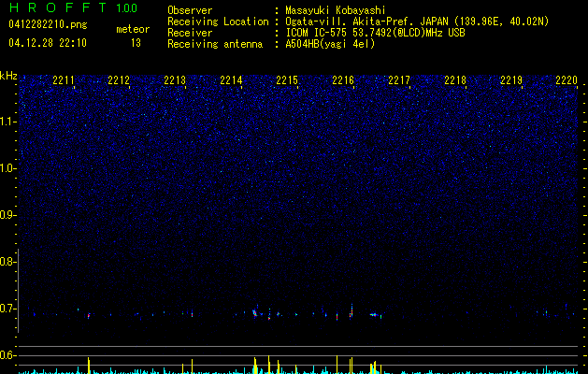Click time marker 2216
This screenshot has width=588, height=374.
tap(343, 80)
